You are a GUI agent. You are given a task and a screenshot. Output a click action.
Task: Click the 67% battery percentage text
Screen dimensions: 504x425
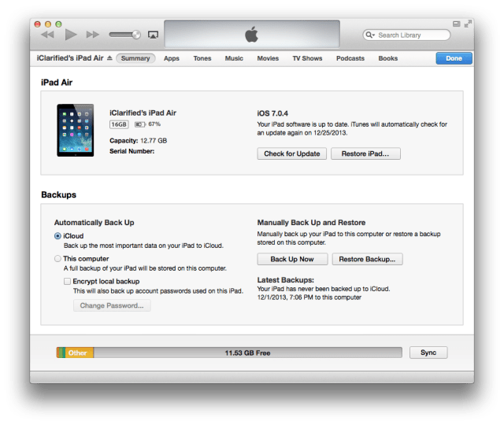click(x=154, y=124)
